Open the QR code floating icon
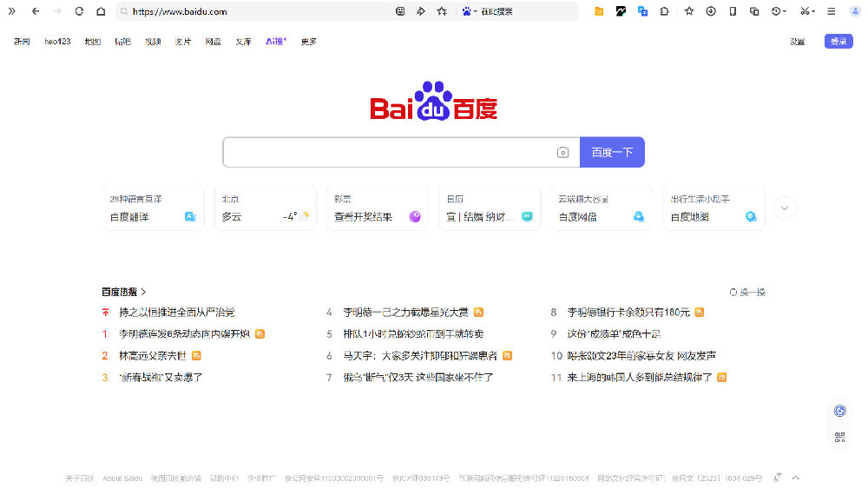The width and height of the screenshot is (868, 488). click(x=839, y=437)
